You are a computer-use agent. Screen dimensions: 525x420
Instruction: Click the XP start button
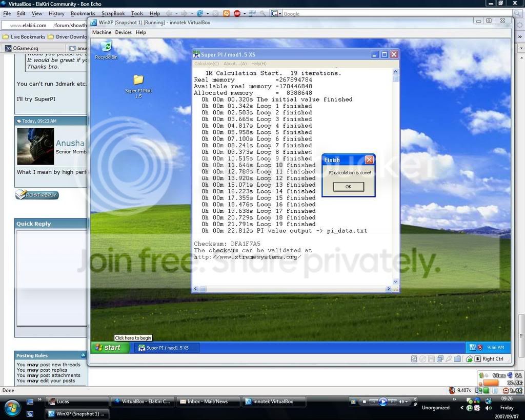coord(110,348)
